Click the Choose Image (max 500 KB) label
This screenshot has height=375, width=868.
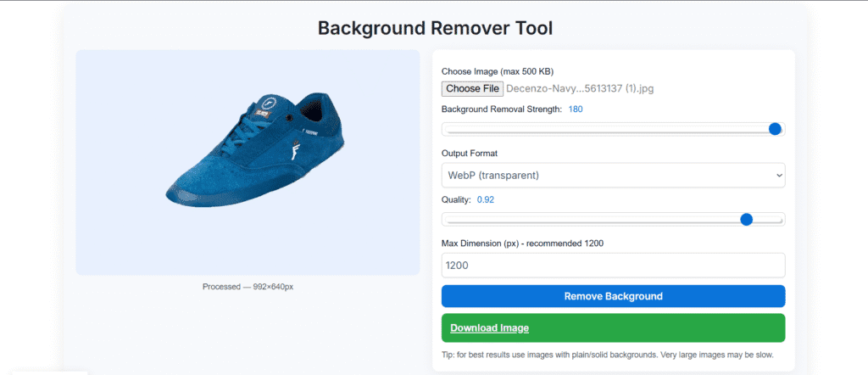[497, 71]
